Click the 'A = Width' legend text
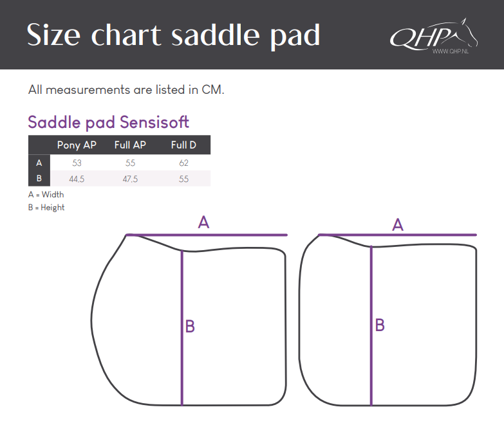The image size is (504, 434). [46, 195]
